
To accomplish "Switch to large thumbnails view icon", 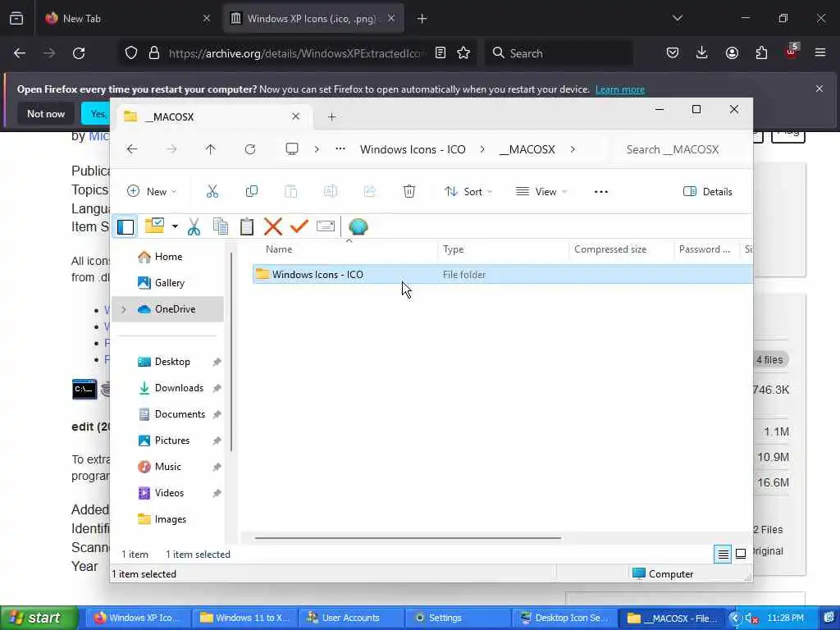I will 741,554.
